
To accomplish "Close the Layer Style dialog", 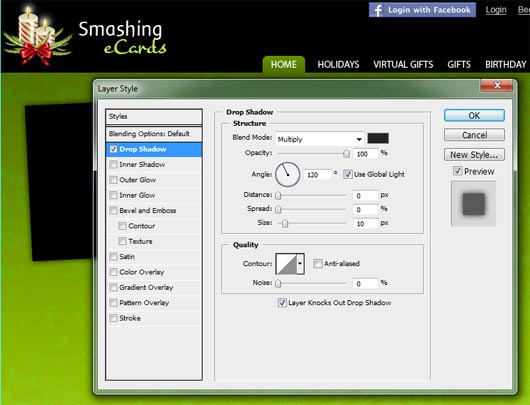I will point(497,85).
